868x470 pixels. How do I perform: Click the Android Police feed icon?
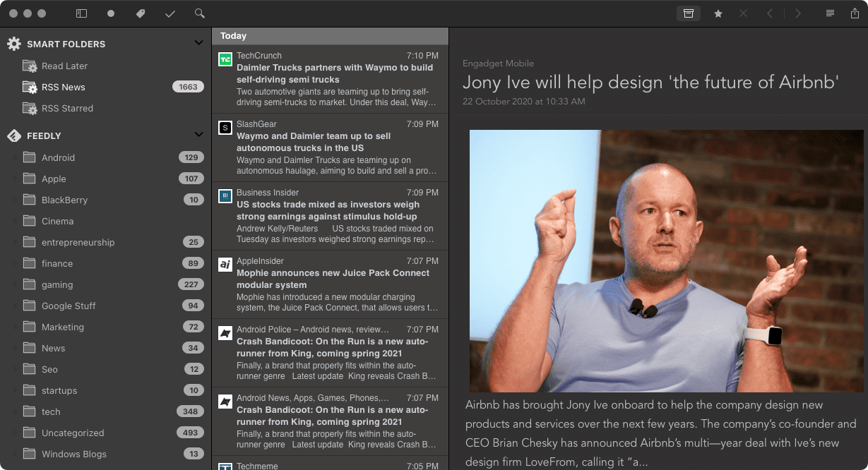coord(225,333)
